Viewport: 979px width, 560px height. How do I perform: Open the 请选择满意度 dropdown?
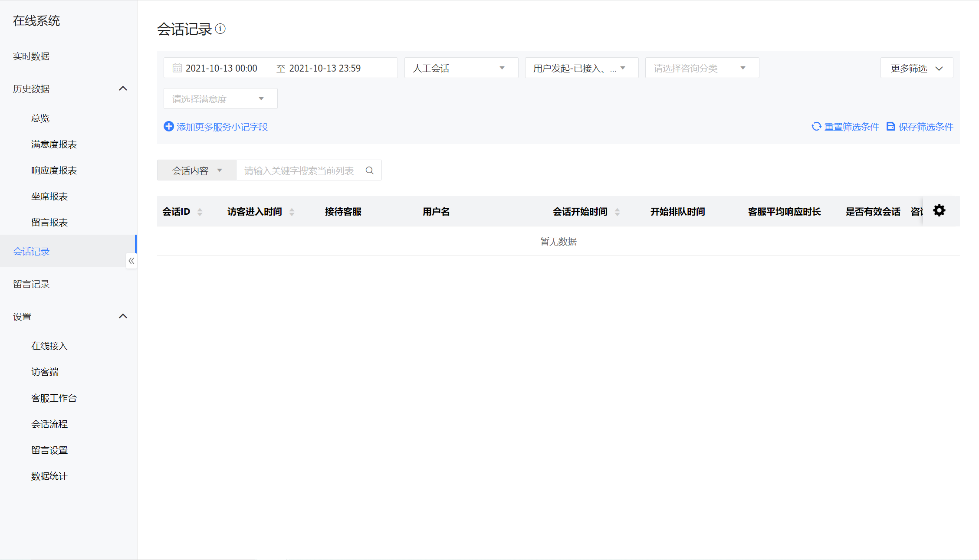point(220,98)
